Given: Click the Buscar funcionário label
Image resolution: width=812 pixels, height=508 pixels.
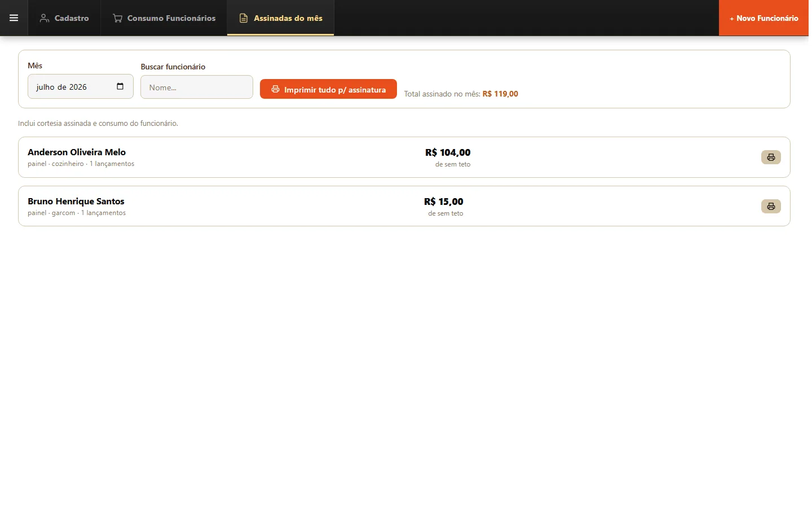Looking at the screenshot, I should tap(173, 67).
